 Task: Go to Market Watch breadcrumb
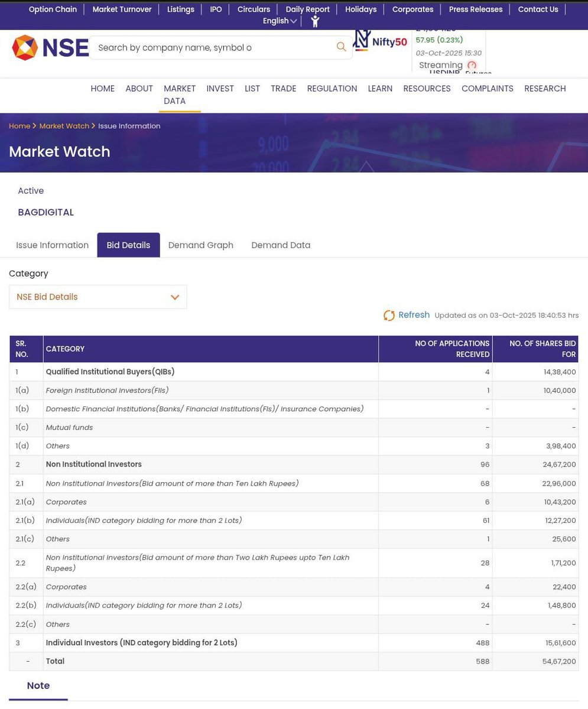(x=64, y=126)
